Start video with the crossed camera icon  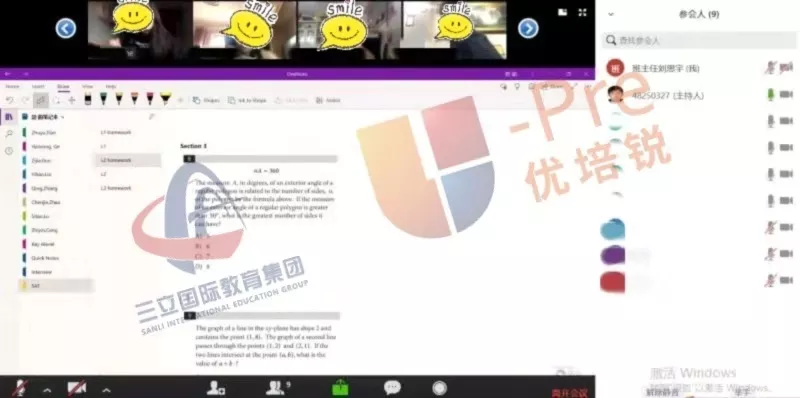click(77, 388)
